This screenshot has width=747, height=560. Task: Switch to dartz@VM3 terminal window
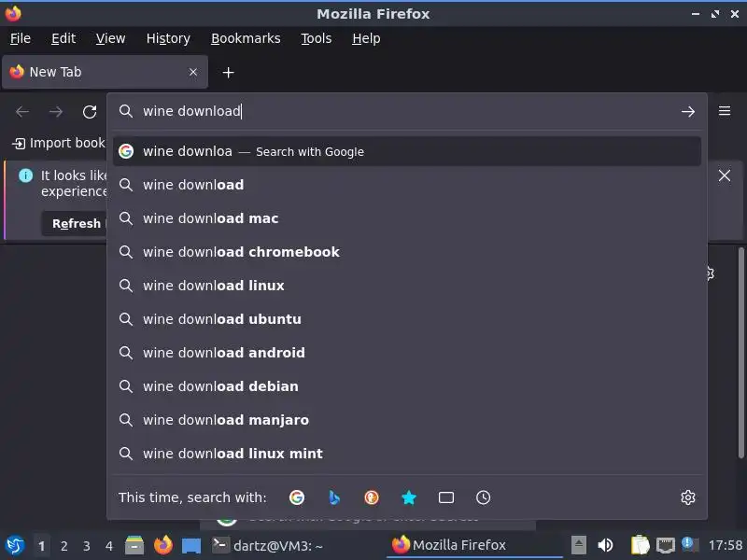[268, 545]
